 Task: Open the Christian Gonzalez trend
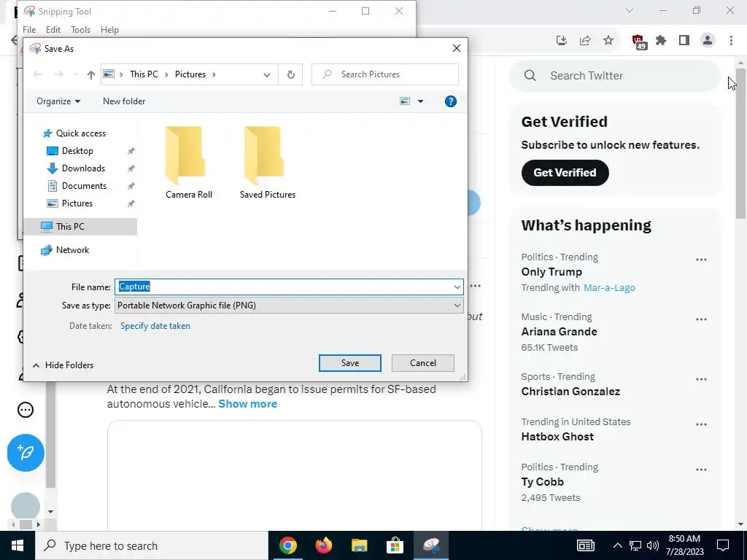point(570,392)
